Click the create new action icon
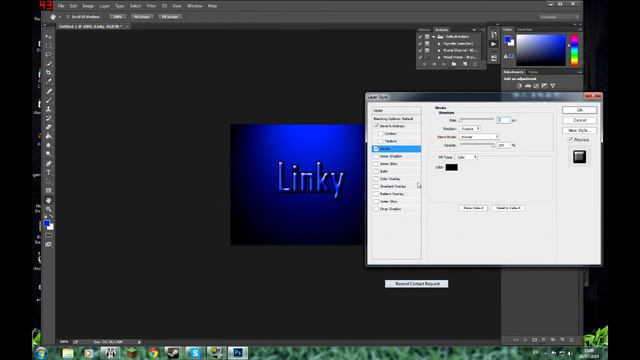The height and width of the screenshot is (360, 640). coord(464,64)
